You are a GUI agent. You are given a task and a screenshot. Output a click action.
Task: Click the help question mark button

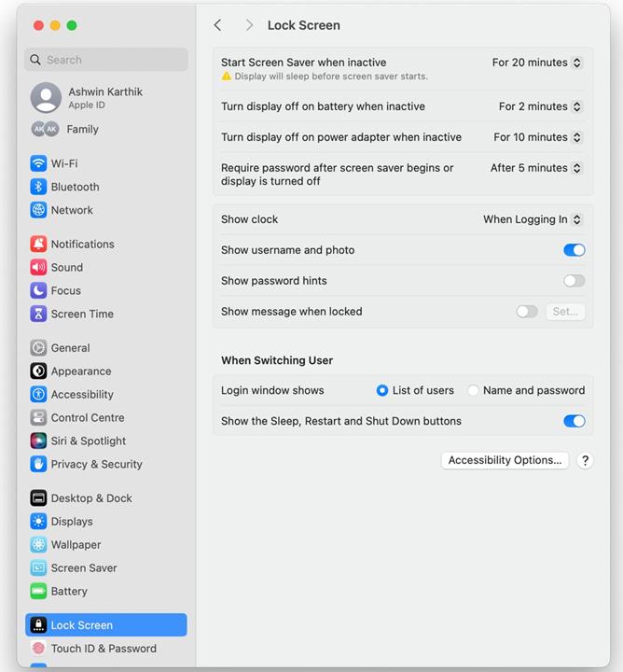(585, 460)
